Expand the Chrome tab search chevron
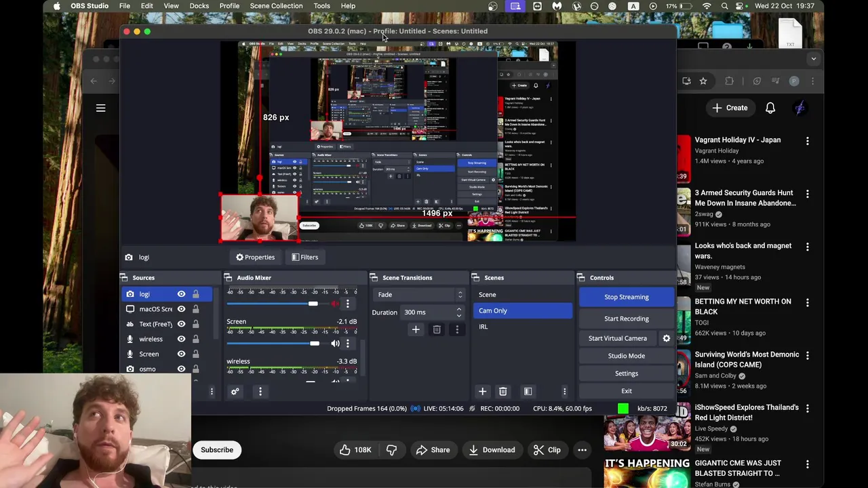The image size is (868, 488). [x=813, y=59]
